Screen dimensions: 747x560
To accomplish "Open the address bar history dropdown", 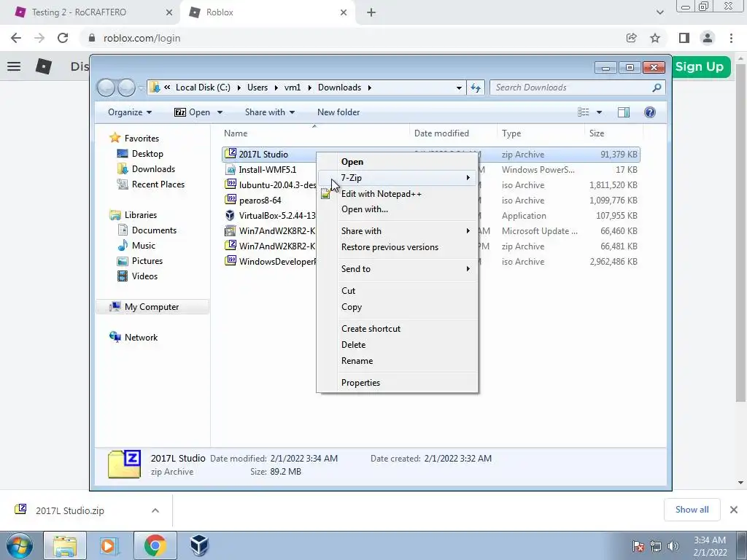I will pyautogui.click(x=459, y=87).
